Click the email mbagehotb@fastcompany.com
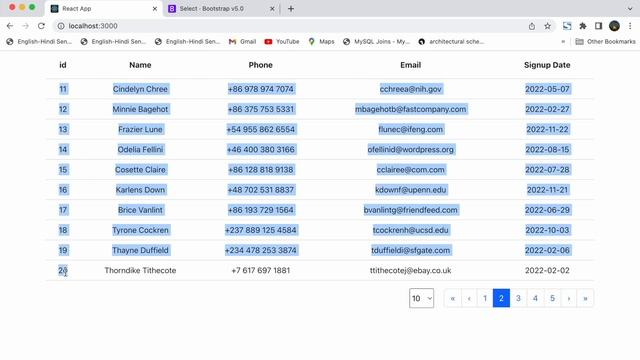640x360 pixels. pyautogui.click(x=411, y=109)
